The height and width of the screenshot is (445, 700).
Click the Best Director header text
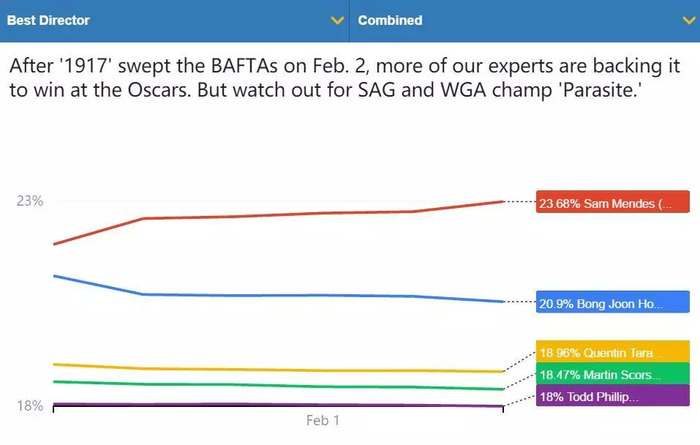[x=48, y=21]
